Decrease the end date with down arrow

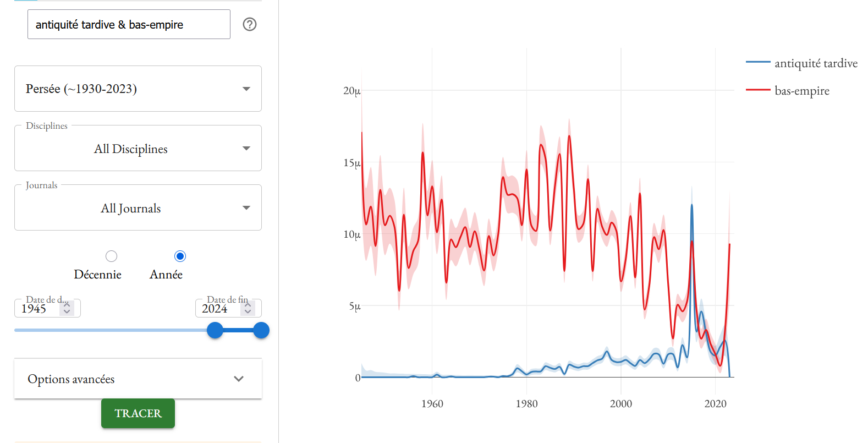pyautogui.click(x=248, y=312)
